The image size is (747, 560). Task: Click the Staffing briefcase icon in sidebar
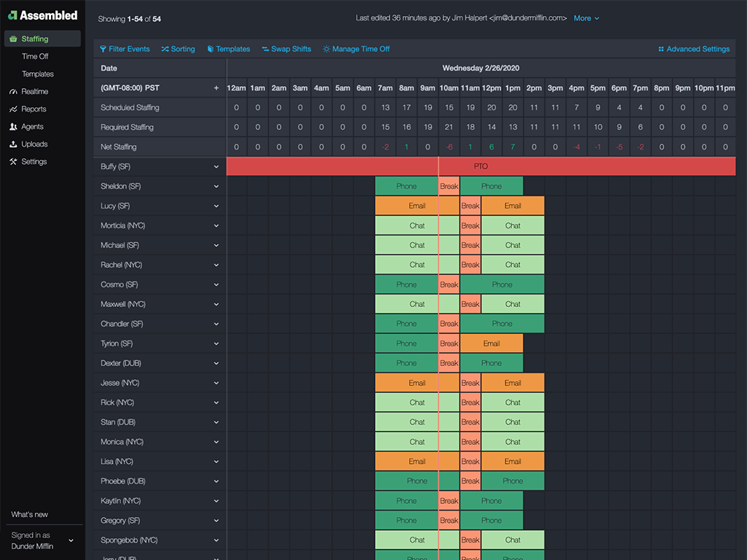point(14,39)
